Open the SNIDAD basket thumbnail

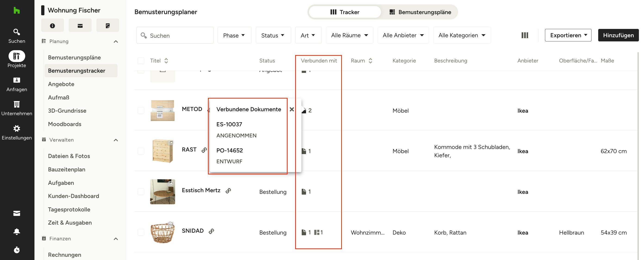tap(162, 232)
